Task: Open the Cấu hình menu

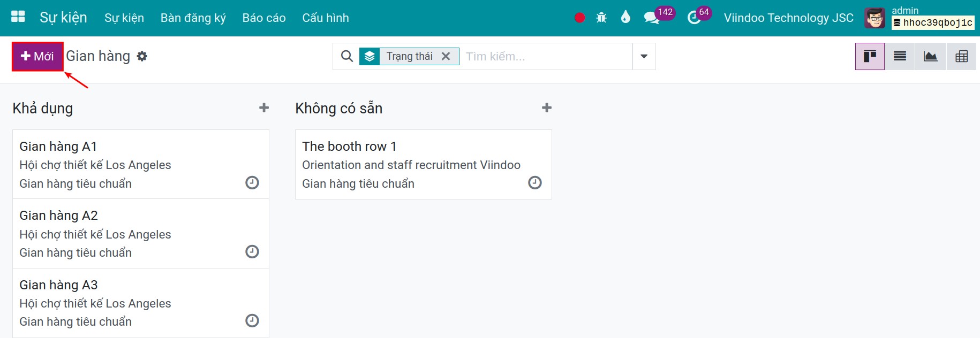Action: coord(326,18)
